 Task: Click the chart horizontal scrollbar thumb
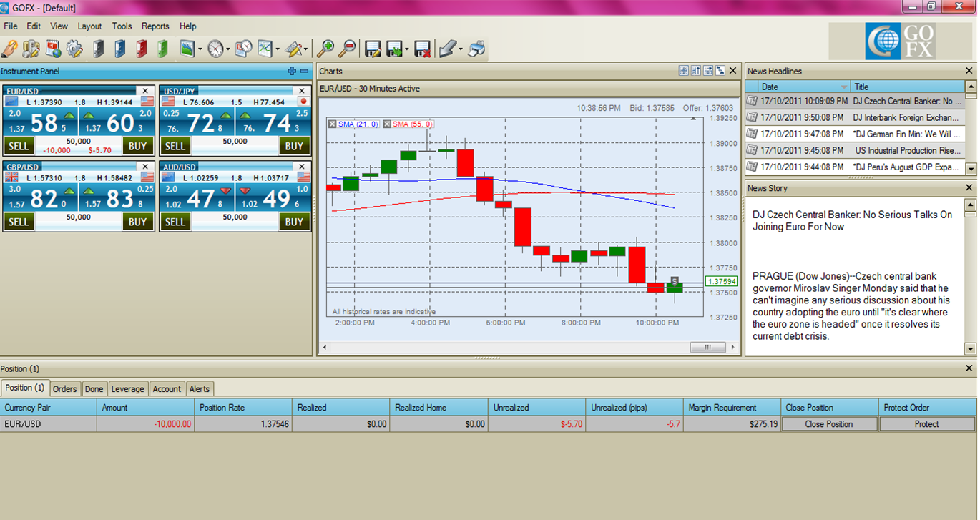pyautogui.click(x=708, y=348)
